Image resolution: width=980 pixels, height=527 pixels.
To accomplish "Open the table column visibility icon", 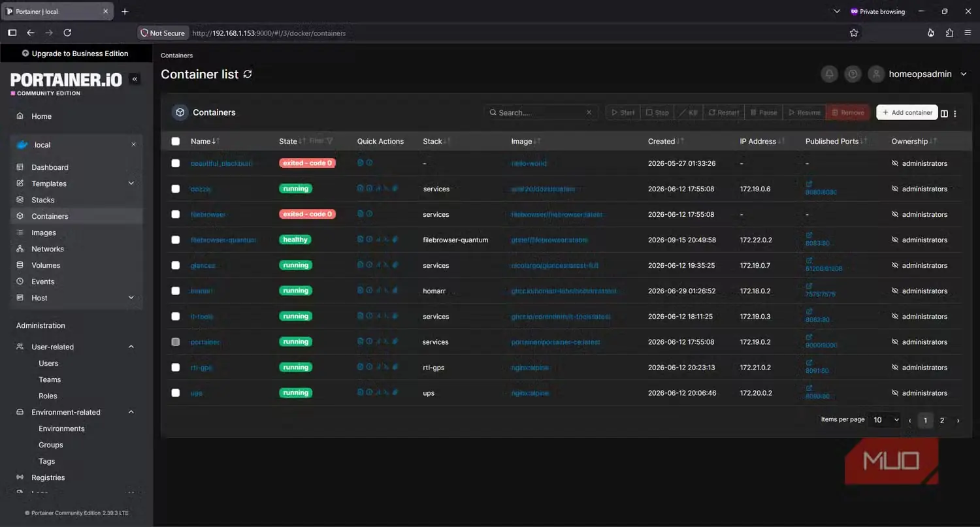I will [x=944, y=113].
